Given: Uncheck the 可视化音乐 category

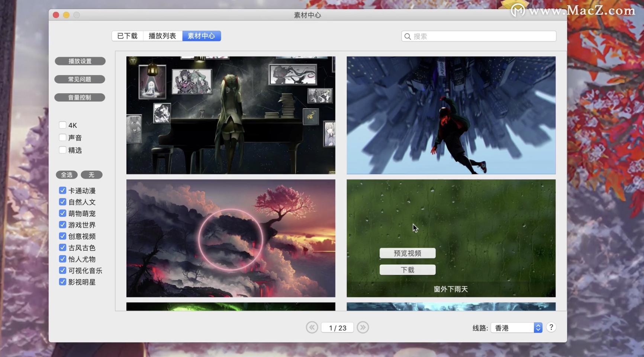Looking at the screenshot, I should [x=62, y=270].
